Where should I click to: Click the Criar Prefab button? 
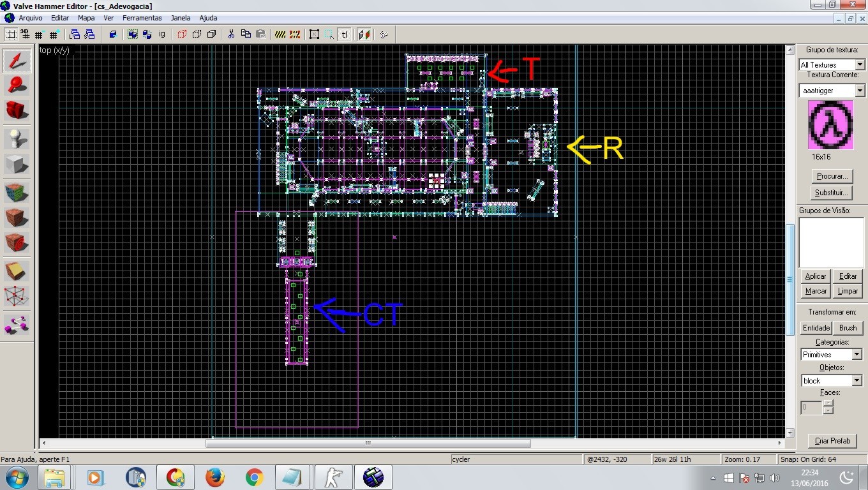pyautogui.click(x=832, y=441)
